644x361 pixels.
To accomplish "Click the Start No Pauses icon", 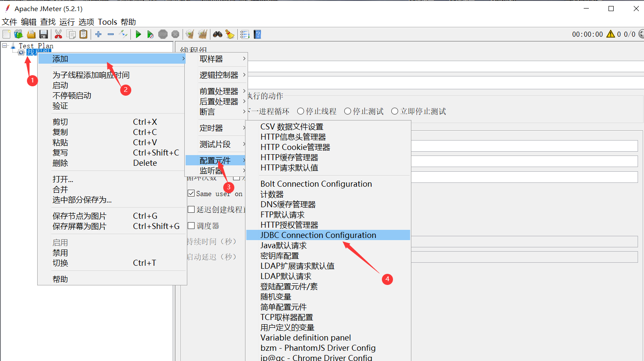I will [x=150, y=34].
